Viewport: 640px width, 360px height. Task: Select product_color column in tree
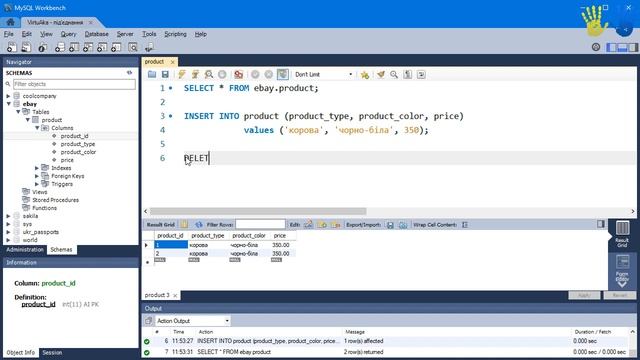point(78,152)
